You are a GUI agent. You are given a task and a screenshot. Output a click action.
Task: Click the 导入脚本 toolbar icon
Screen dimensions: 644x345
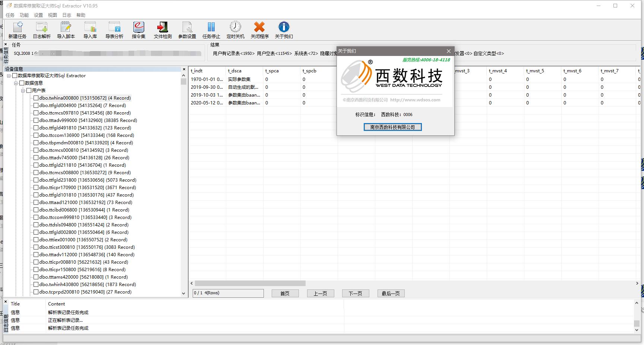(x=66, y=30)
